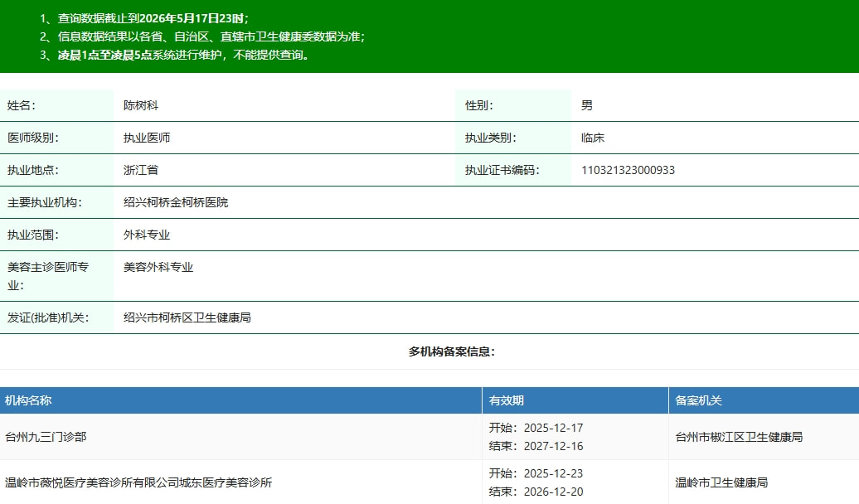This screenshot has width=859, height=504.
Task: Click the 主要执业机构 label
Action: click(45, 202)
